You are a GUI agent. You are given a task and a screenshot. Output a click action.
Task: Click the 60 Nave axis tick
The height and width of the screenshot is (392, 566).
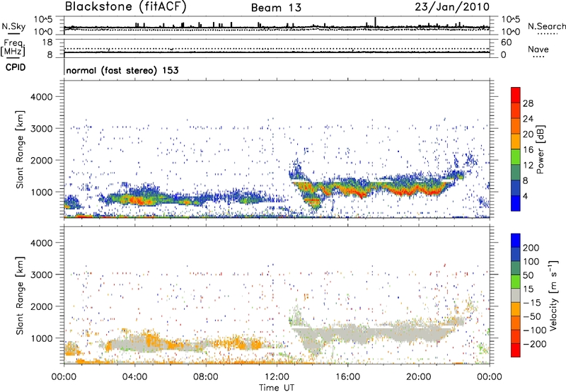tap(506, 42)
